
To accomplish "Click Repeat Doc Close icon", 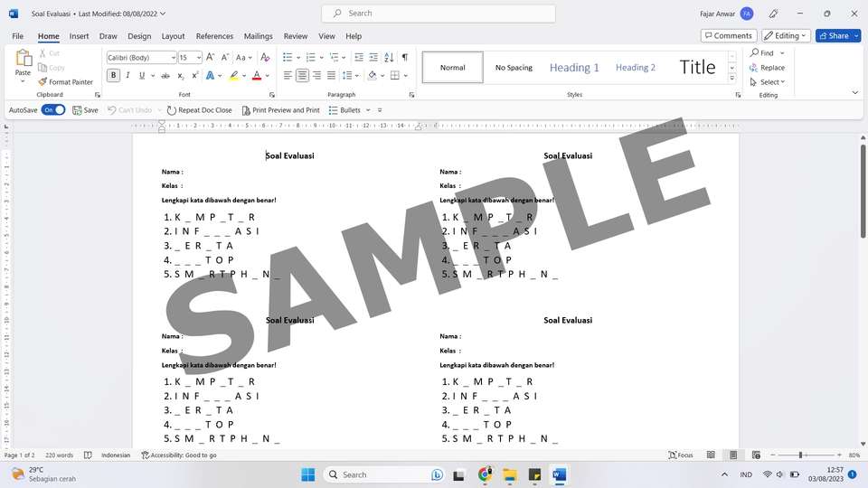I will point(172,110).
